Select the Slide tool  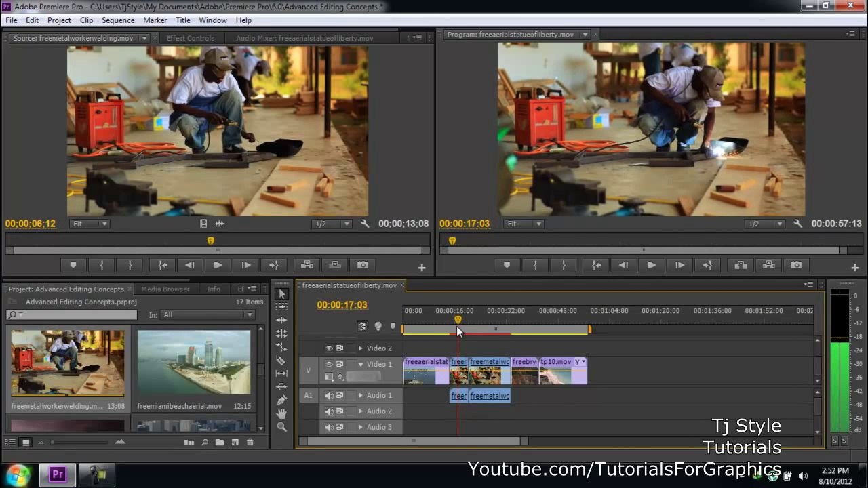point(282,386)
